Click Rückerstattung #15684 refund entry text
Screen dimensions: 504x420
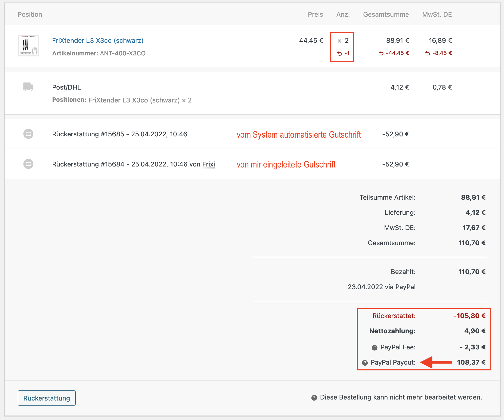click(x=134, y=164)
